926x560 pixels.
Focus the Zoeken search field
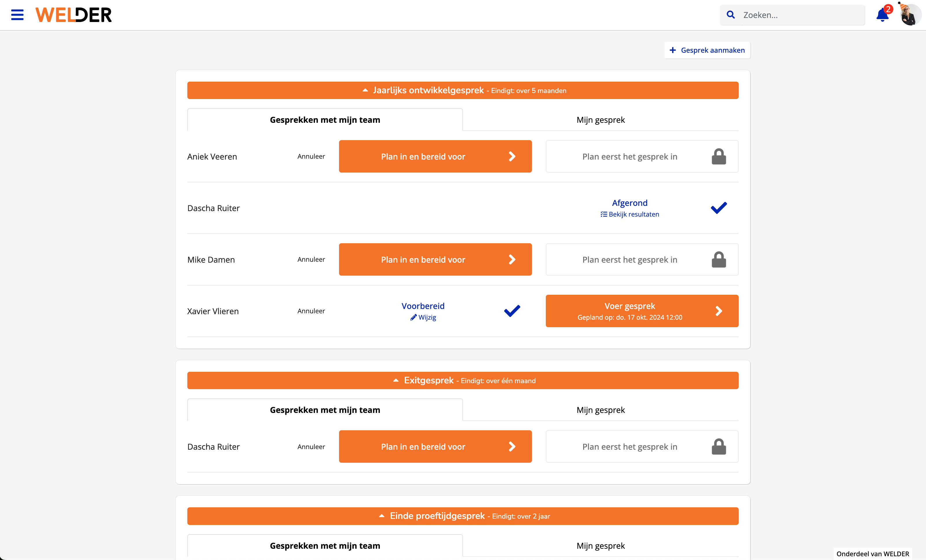coord(801,15)
